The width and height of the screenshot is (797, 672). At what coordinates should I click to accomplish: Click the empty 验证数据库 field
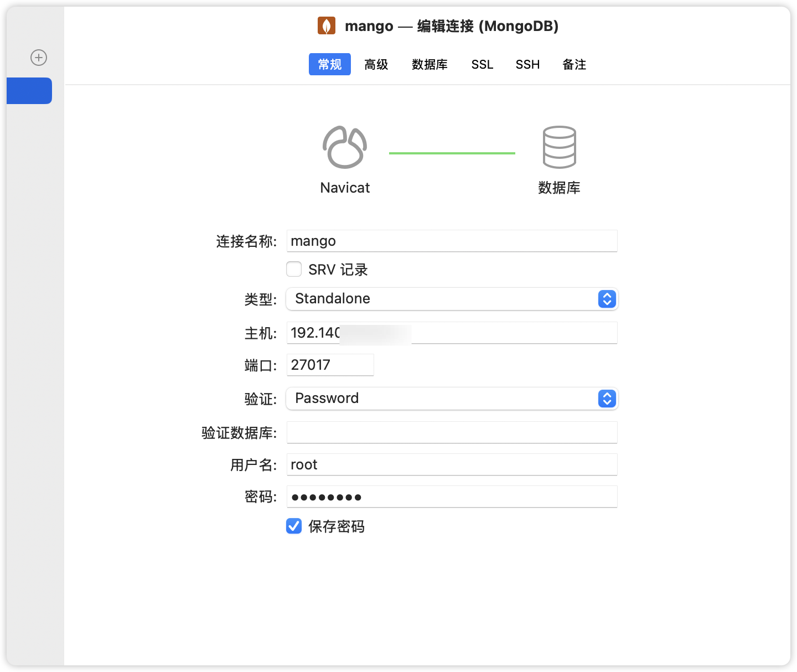click(x=452, y=432)
